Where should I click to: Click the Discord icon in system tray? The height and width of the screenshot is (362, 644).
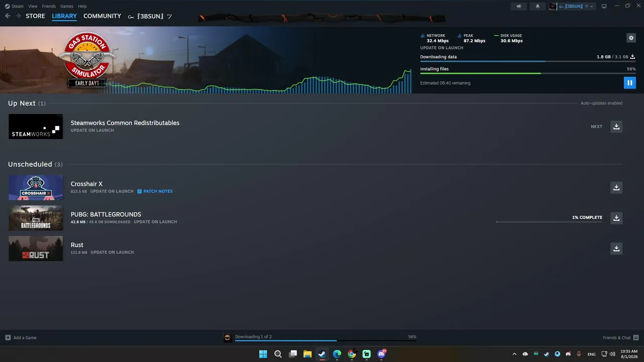click(x=569, y=354)
